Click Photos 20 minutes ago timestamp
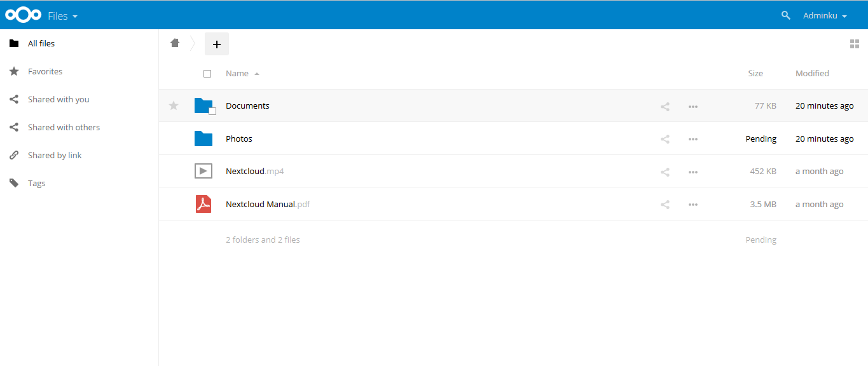The width and height of the screenshot is (868, 366). pos(825,139)
